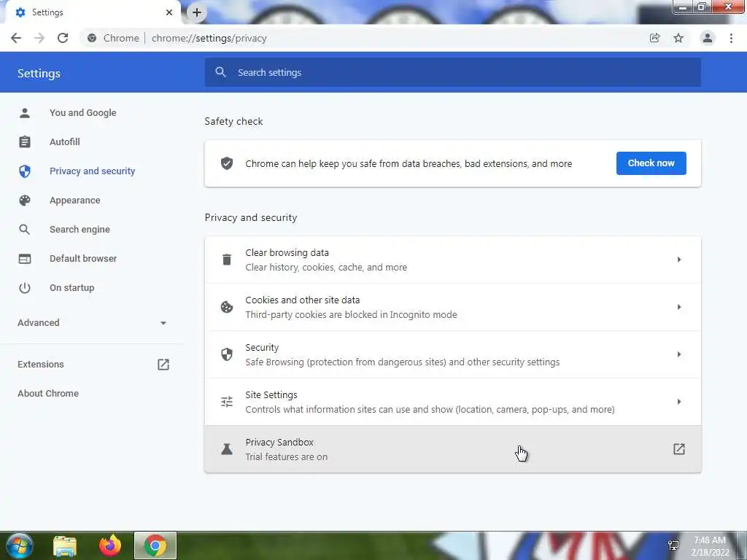Open the Extensions link

[x=41, y=365]
